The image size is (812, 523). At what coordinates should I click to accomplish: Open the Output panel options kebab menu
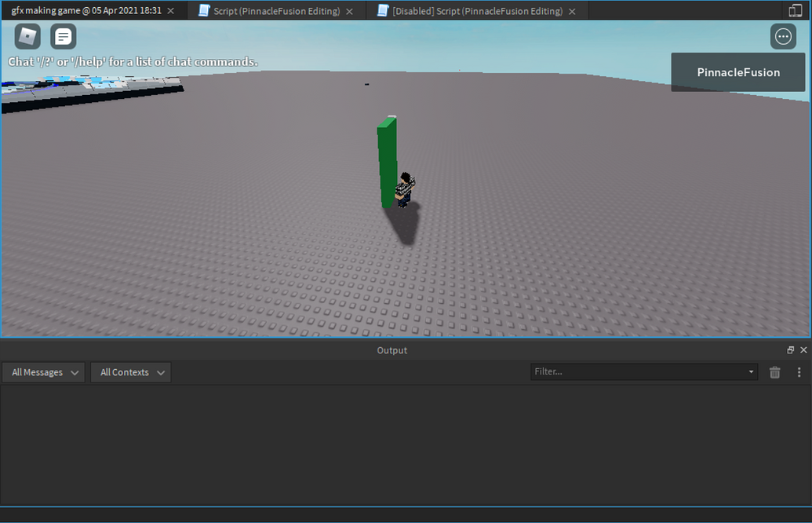[799, 372]
